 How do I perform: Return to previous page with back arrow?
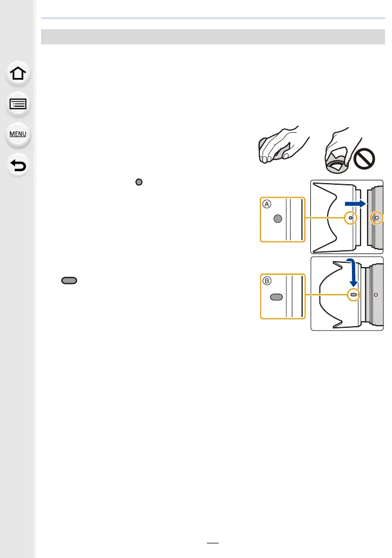click(18, 165)
